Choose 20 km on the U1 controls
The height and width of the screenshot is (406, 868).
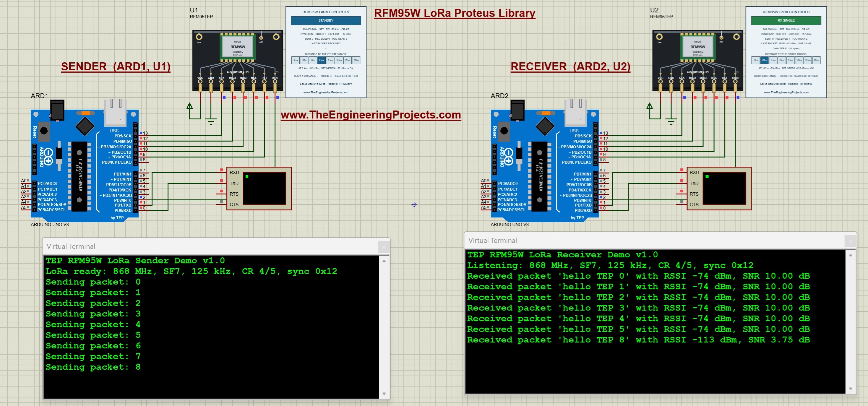[x=356, y=60]
